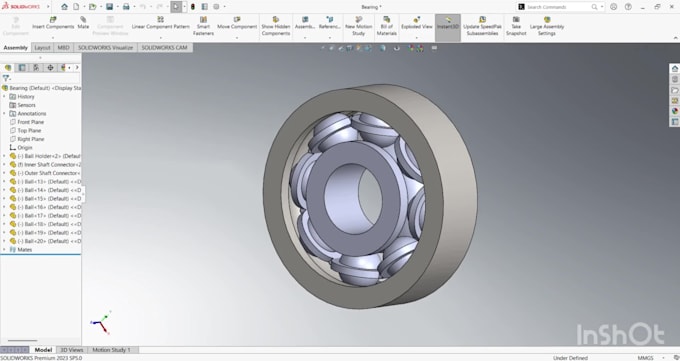Open the Options gear icon in the title bar
This screenshot has width=680, height=361.
coord(216,7)
